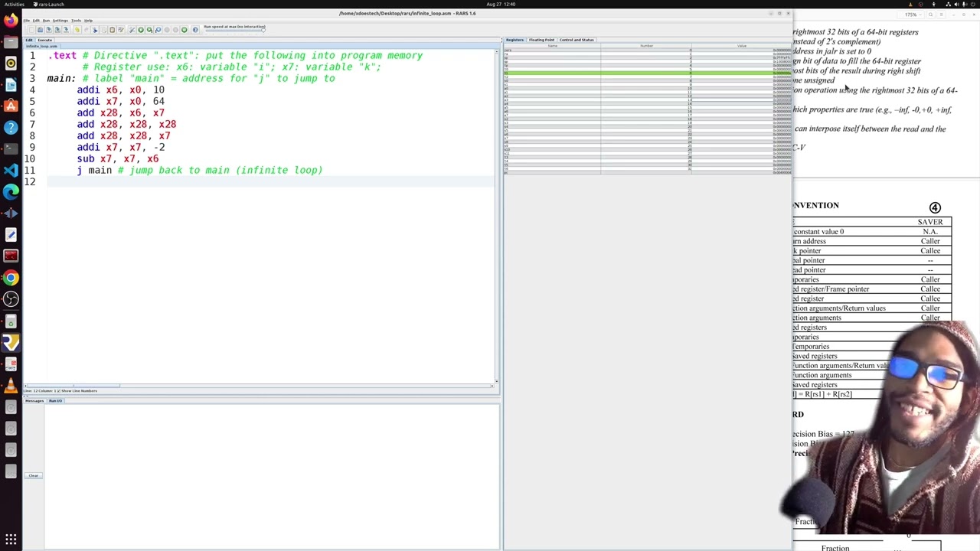Click the Open file toolbar icon
The height and width of the screenshot is (551, 980).
pos(40,30)
